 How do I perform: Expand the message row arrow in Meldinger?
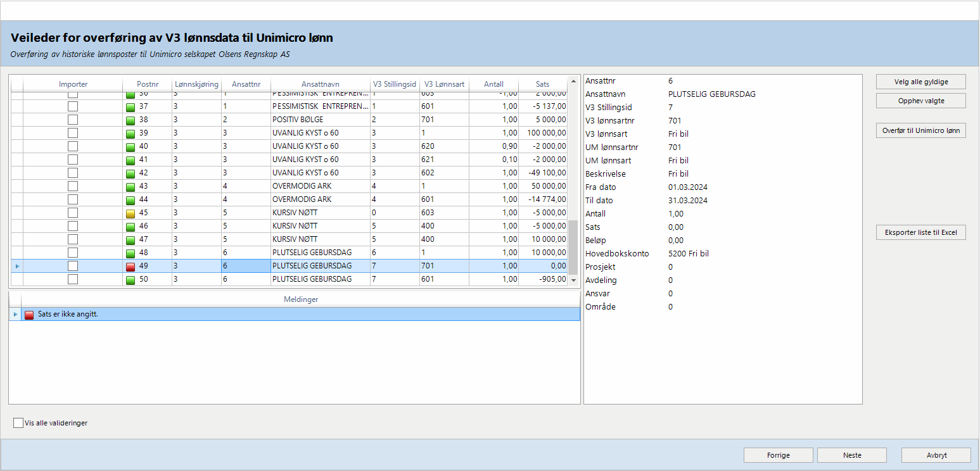pos(16,315)
